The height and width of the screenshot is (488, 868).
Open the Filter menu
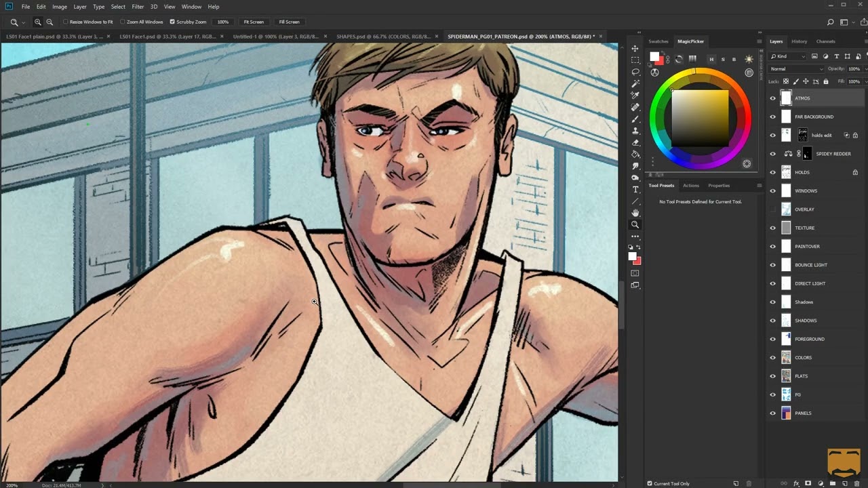[138, 7]
